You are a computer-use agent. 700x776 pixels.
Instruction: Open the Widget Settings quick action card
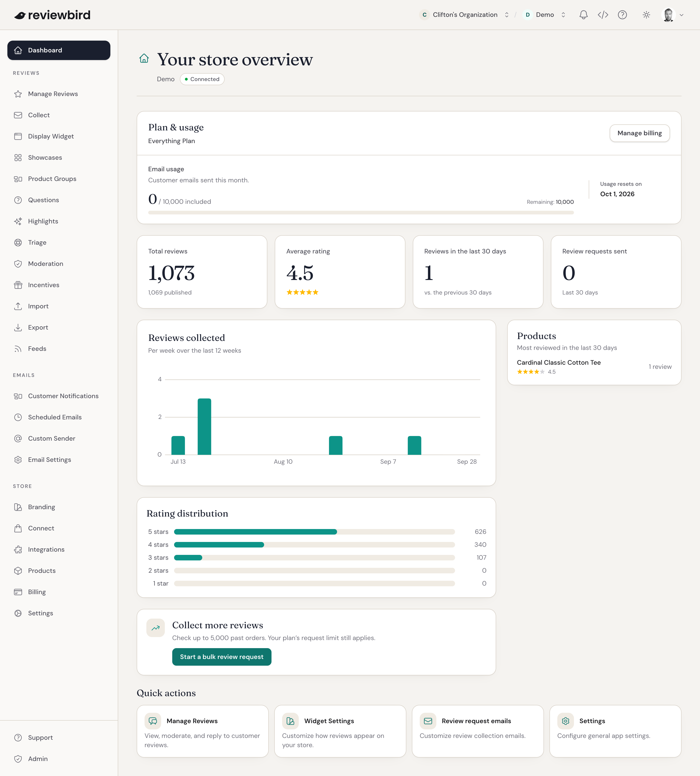[340, 731]
